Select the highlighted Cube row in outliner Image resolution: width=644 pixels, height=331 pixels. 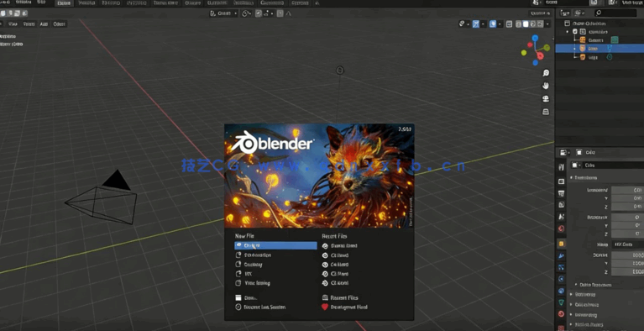599,49
